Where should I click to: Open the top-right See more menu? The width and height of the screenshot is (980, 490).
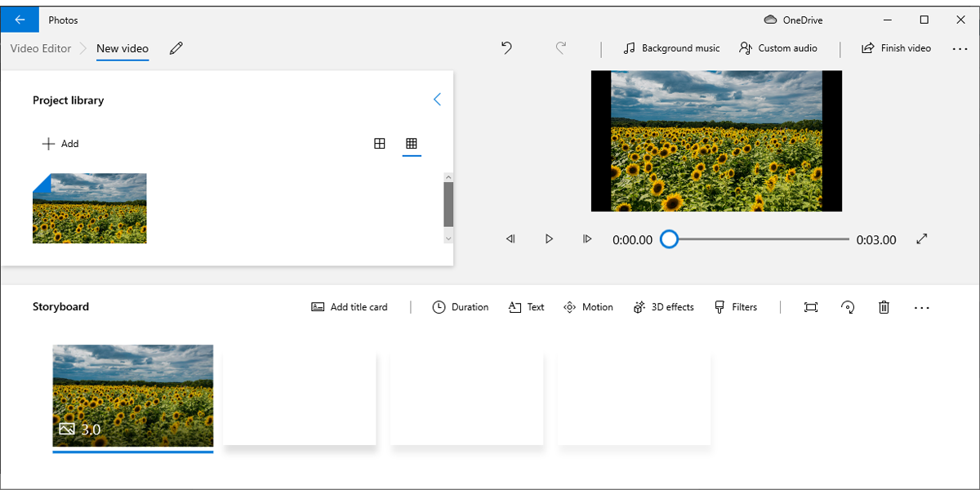pos(960,49)
